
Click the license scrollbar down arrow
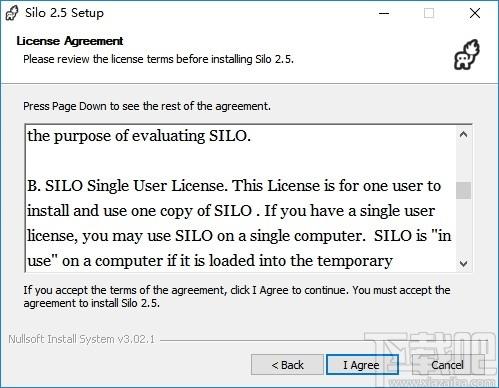463,263
